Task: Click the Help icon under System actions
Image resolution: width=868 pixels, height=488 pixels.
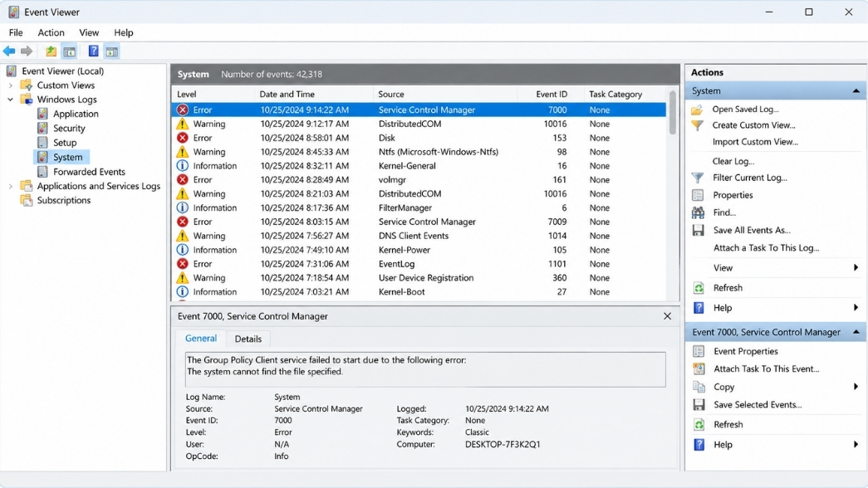Action: [699, 308]
